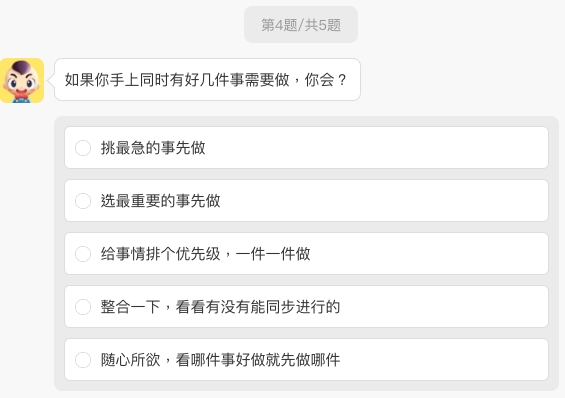Click the text 随心所欲,看哪件事好做就先做哪件
Image resolution: width=565 pixels, height=398 pixels.
point(220,360)
